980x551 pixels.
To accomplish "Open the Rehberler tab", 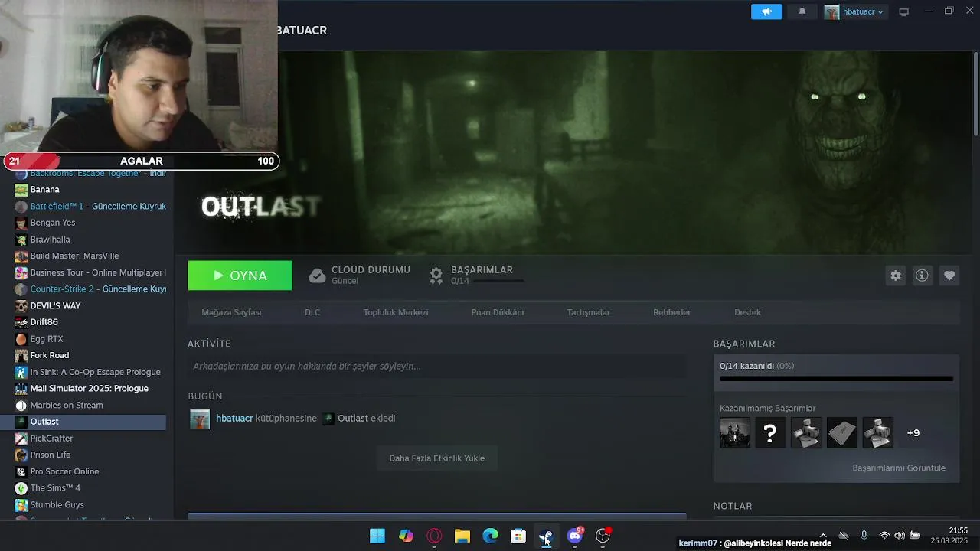I will (672, 312).
